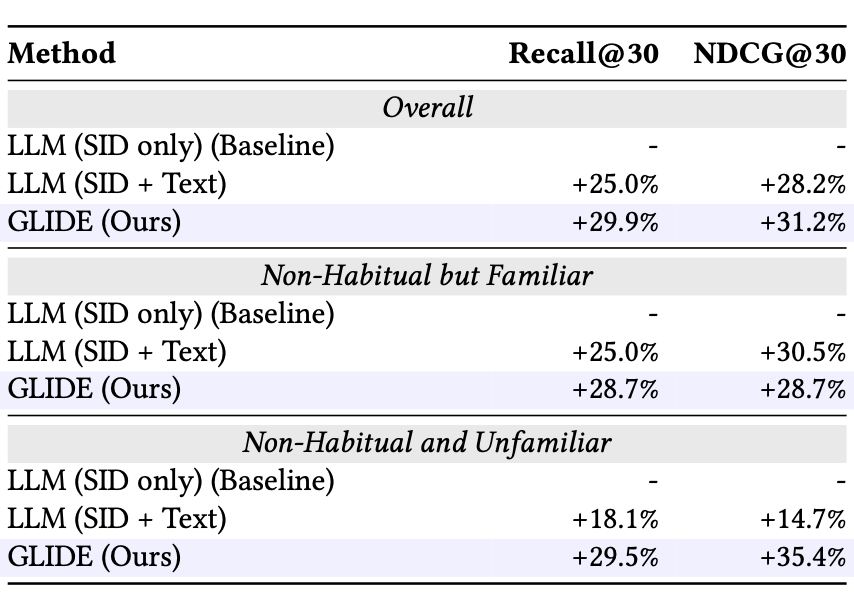854x600 pixels.
Task: Click the +29.9% Recall value
Action: click(x=615, y=222)
